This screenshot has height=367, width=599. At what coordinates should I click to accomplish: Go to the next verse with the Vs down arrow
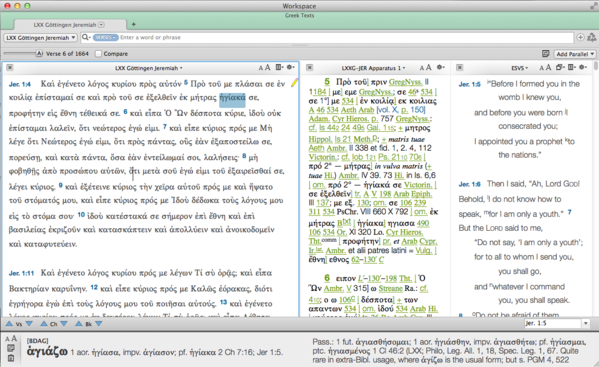[29, 324]
